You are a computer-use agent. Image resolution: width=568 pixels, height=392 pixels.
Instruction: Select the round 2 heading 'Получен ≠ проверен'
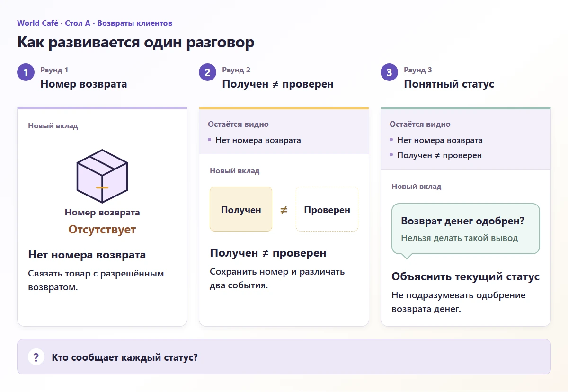click(278, 84)
